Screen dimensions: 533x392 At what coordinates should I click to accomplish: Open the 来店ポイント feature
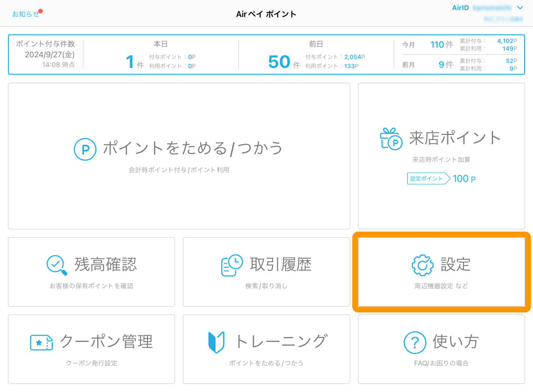point(441,156)
